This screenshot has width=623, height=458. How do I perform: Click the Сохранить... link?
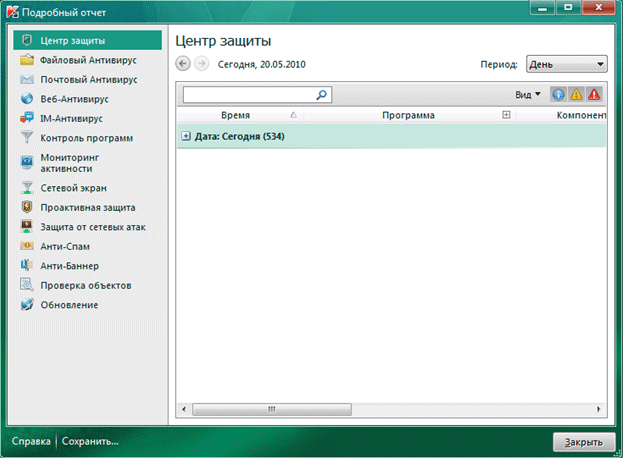(x=90, y=441)
